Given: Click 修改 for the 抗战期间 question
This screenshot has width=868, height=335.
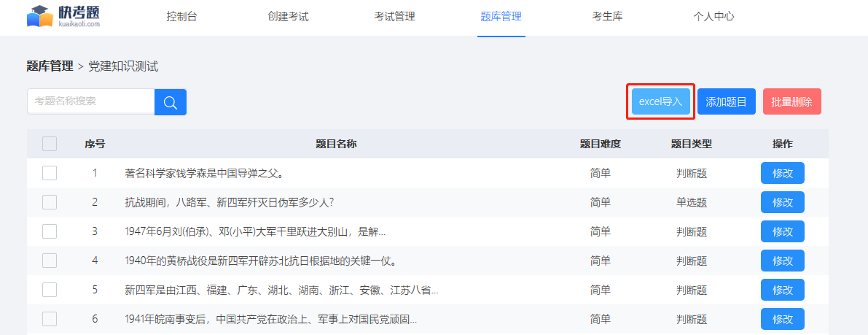Looking at the screenshot, I should coord(783,202).
